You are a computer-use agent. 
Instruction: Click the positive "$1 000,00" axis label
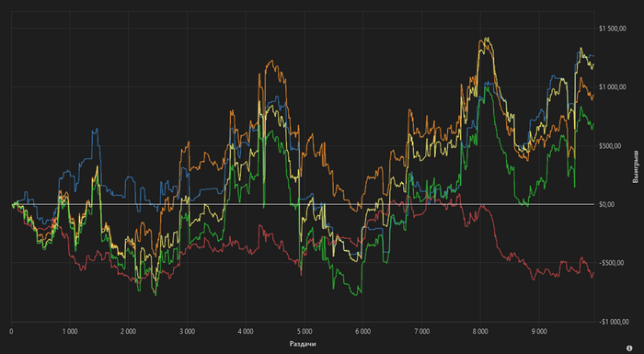click(613, 86)
